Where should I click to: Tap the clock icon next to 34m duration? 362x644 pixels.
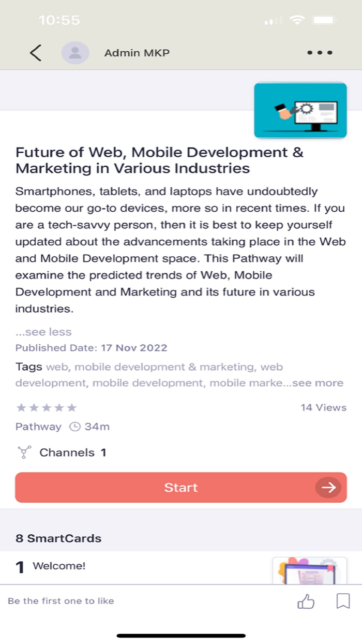(x=74, y=427)
